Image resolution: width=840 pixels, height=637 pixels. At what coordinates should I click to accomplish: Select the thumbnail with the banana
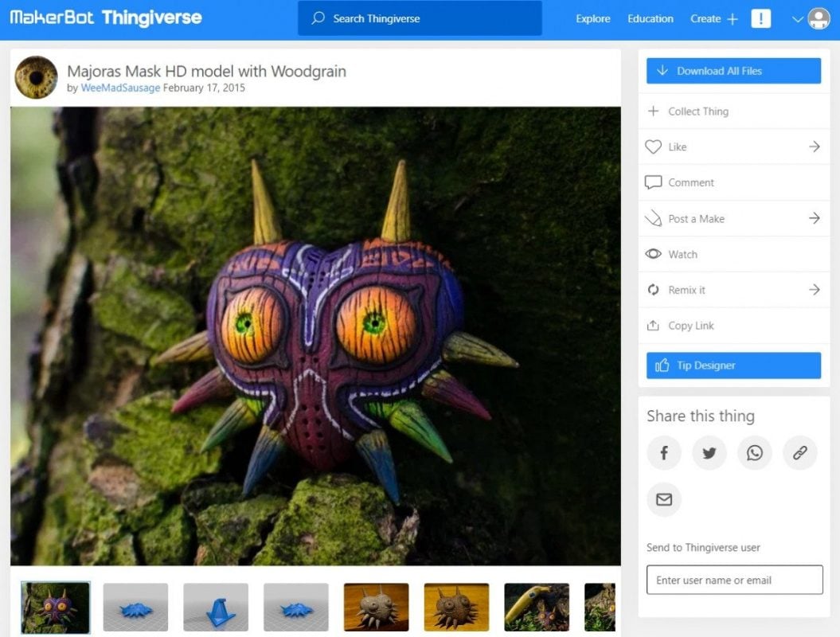[x=537, y=608]
